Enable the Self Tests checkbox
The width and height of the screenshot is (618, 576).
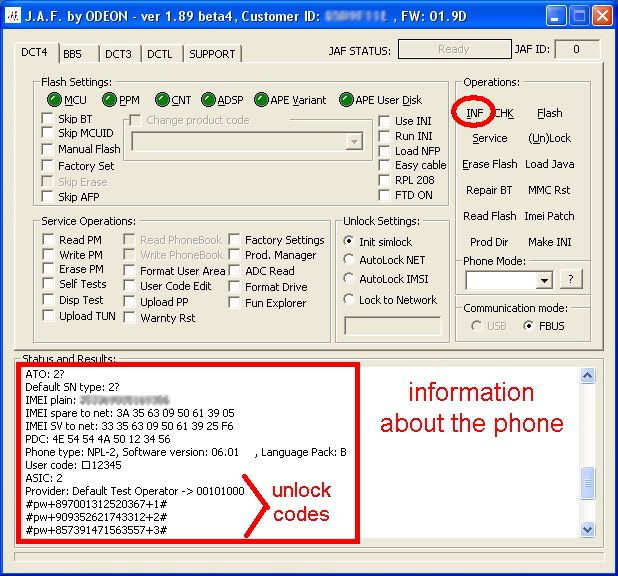point(48,283)
